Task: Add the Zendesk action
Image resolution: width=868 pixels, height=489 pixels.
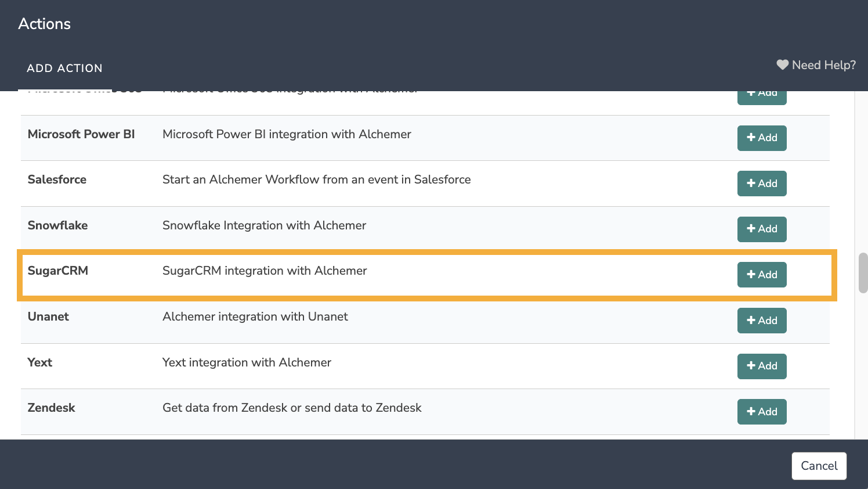Action: click(761, 412)
